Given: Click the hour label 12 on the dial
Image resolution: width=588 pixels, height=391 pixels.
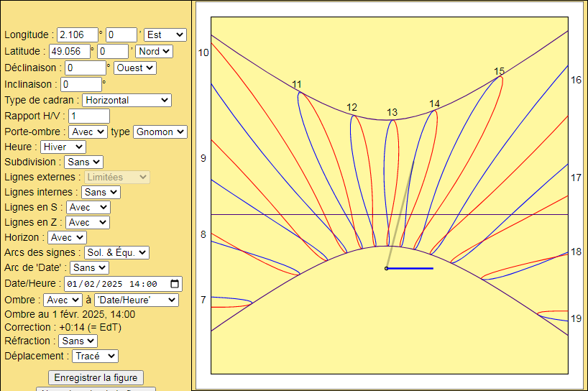Looking at the screenshot, I should click(x=352, y=108).
